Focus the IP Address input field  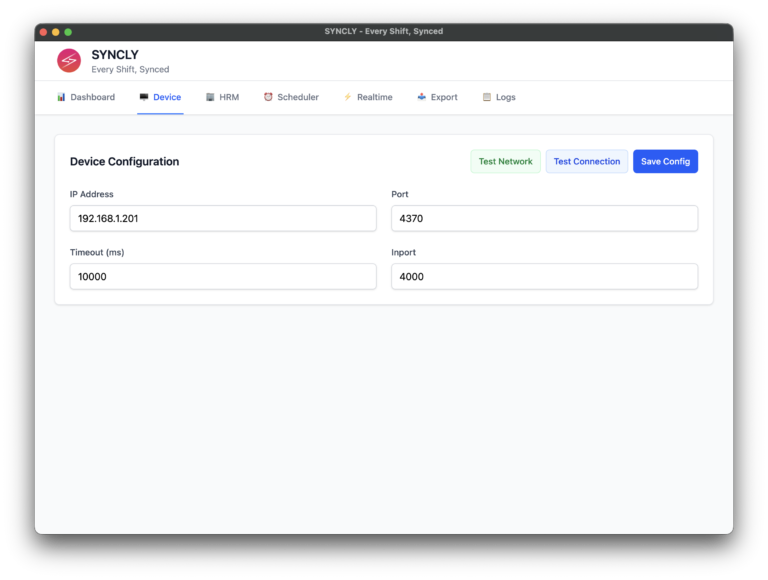(x=223, y=218)
